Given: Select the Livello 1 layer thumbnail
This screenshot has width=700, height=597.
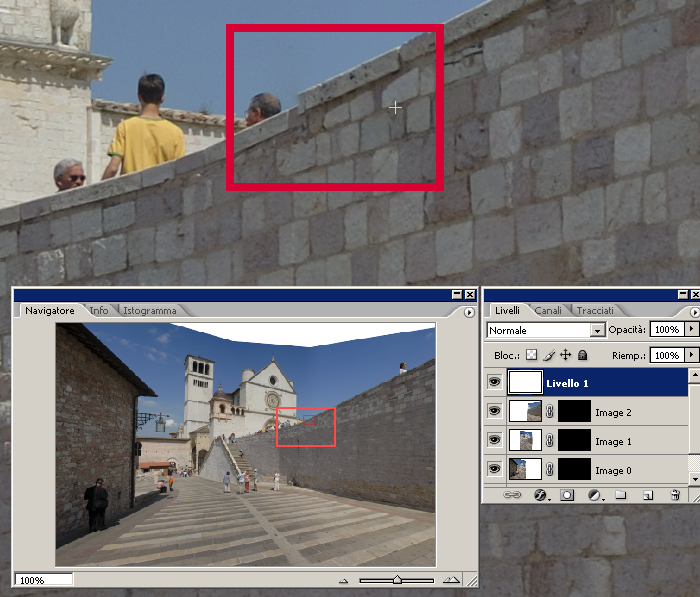Looking at the screenshot, I should click(x=525, y=382).
